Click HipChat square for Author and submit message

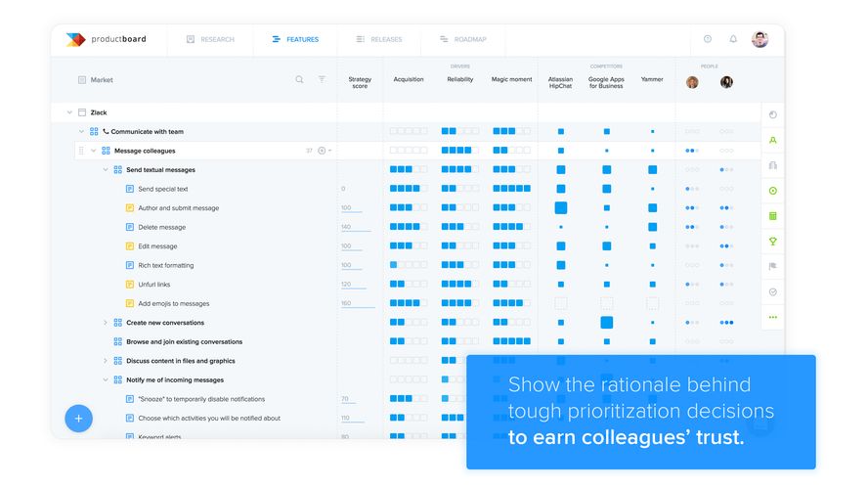click(x=561, y=207)
